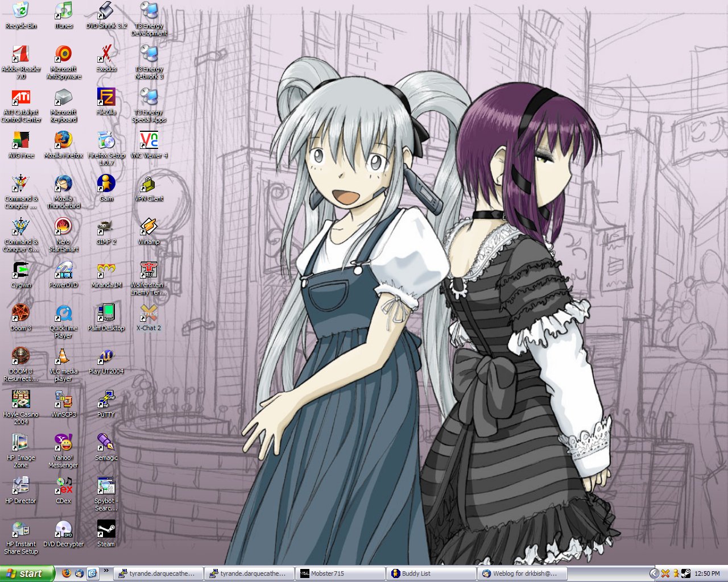This screenshot has width=728, height=582.
Task: Launch the PuTTY desktop shortcut
Action: (106, 404)
